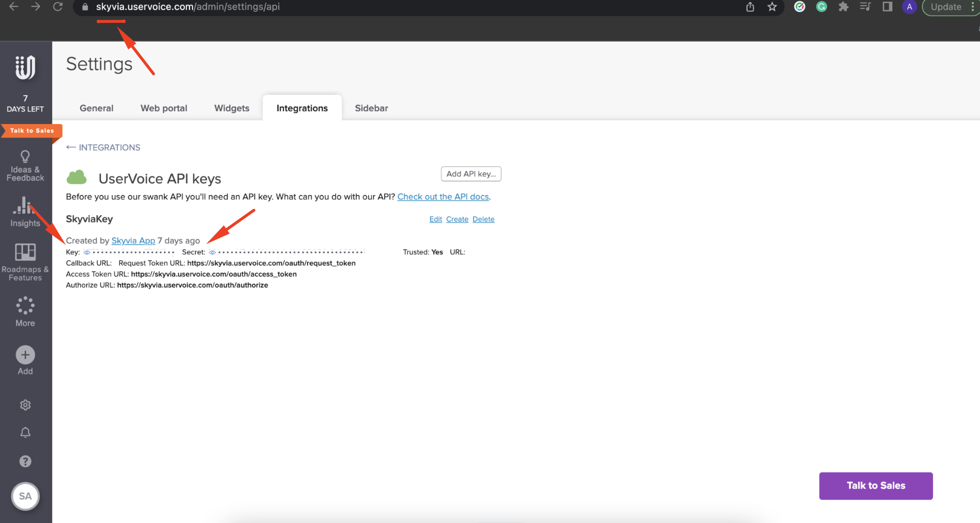Click the Skyvia App link

coord(133,240)
